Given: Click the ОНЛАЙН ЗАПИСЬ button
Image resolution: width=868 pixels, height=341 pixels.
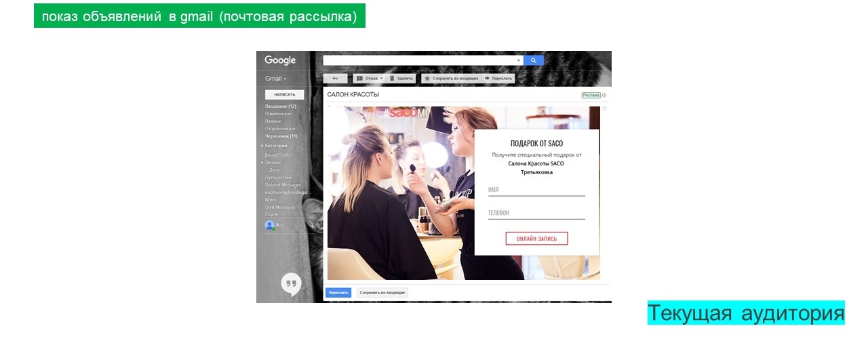Looking at the screenshot, I should coord(536,238).
